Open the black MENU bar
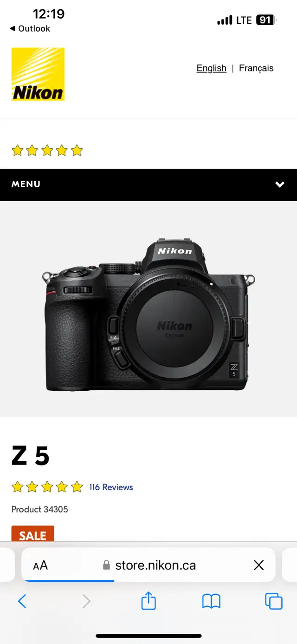 tap(148, 185)
